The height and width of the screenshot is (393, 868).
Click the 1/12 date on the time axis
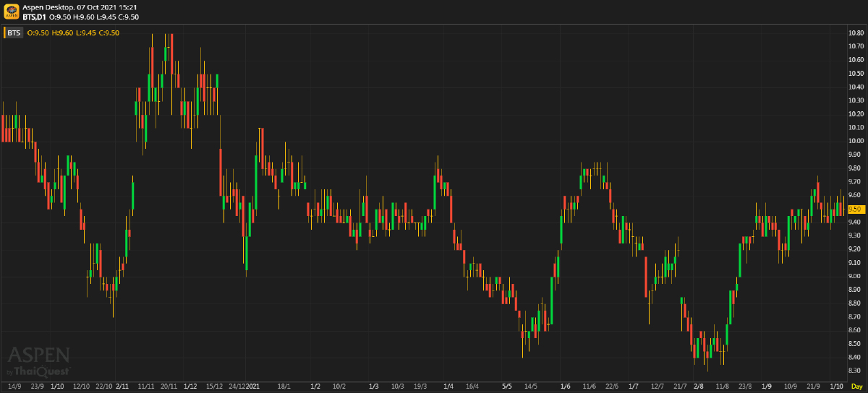click(190, 386)
